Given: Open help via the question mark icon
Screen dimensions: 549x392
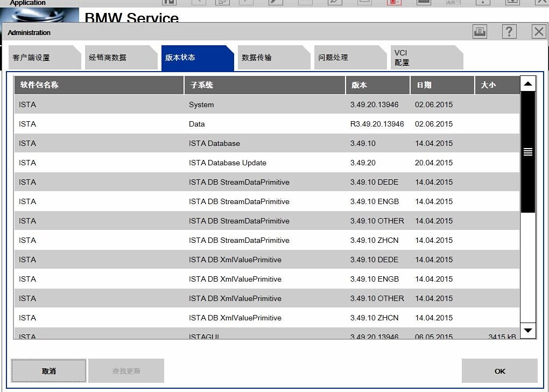Looking at the screenshot, I should tap(509, 32).
